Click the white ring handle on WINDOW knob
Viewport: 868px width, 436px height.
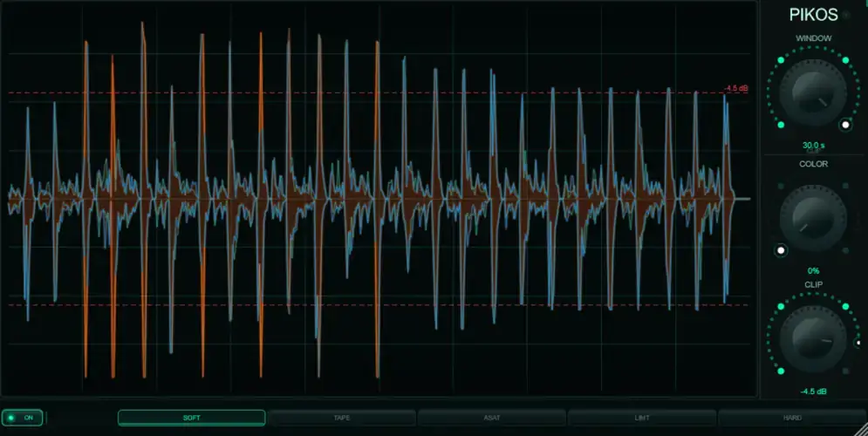pos(845,125)
